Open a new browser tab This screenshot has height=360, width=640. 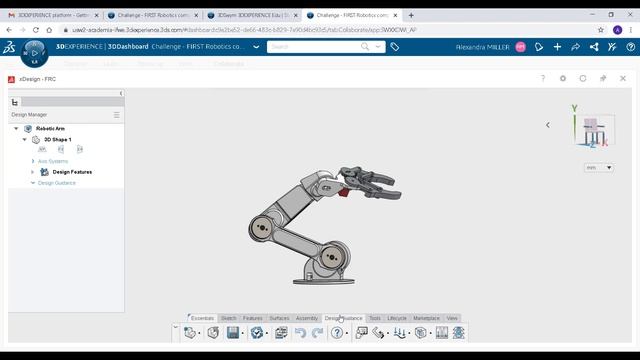[x=411, y=15]
